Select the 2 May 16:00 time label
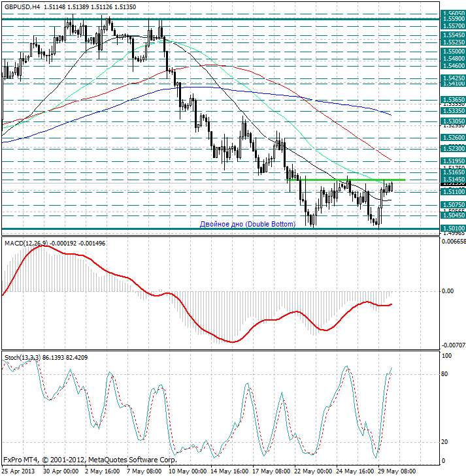Image resolution: width=466 pixels, height=476 pixels. 103,471
